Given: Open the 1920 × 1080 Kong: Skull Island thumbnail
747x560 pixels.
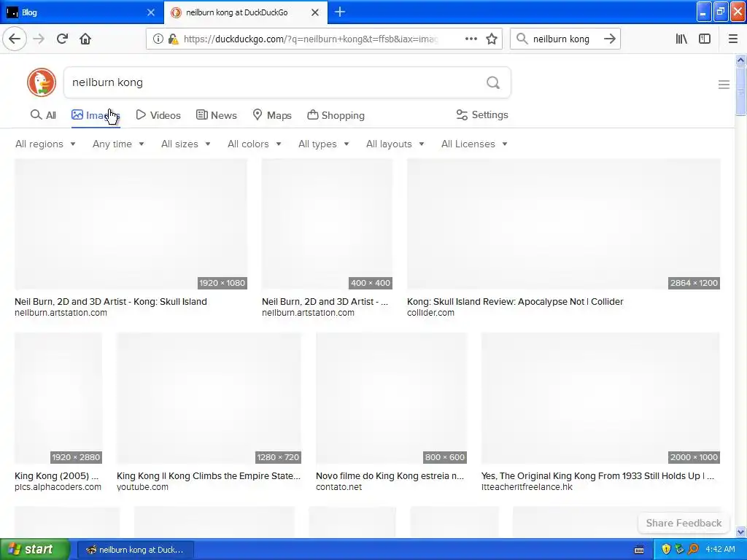Looking at the screenshot, I should pos(131,225).
